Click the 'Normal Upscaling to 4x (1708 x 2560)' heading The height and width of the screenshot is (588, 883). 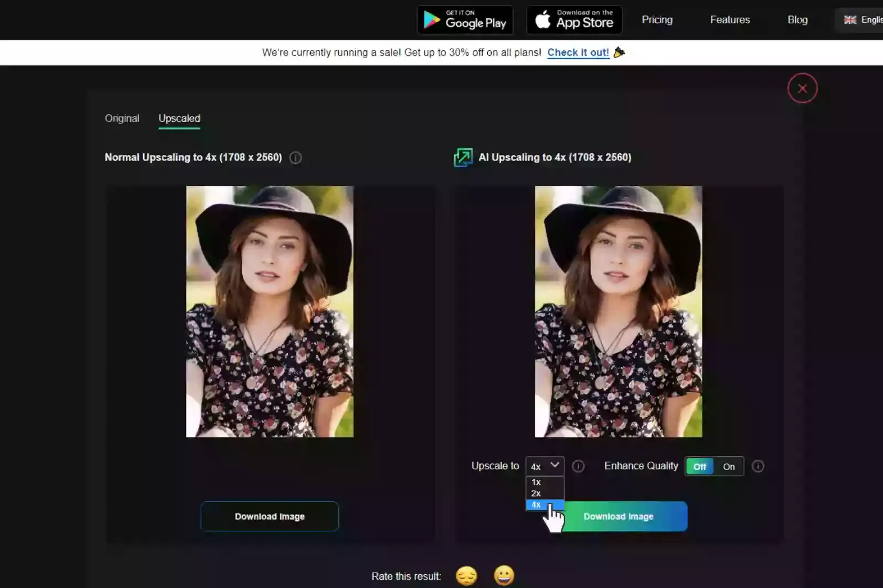point(193,158)
